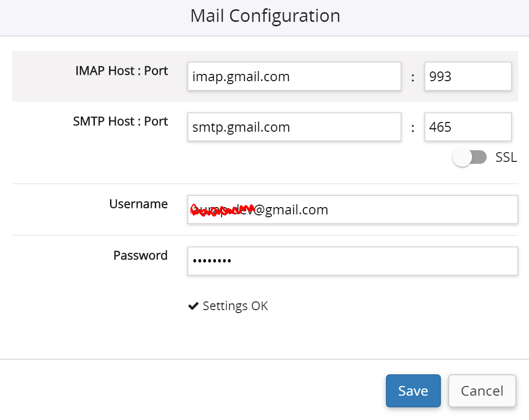Click the IMAP Host : Port label
Screen dimensions: 529x420
tap(122, 71)
